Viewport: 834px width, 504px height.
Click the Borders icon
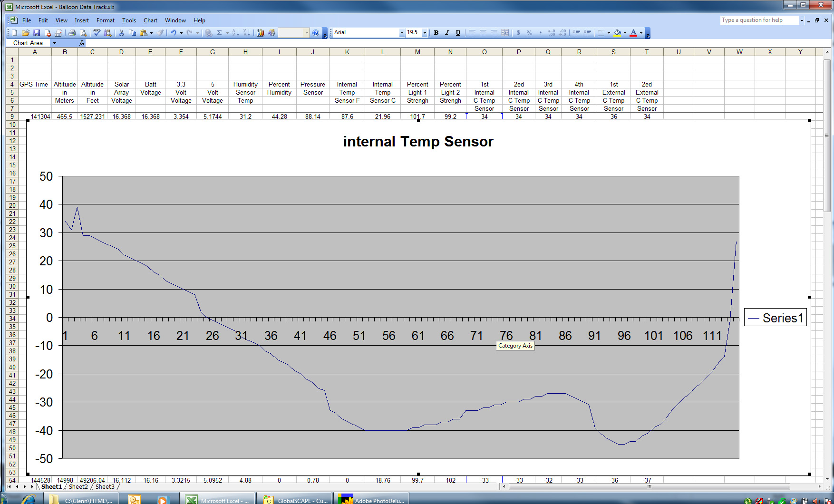601,33
